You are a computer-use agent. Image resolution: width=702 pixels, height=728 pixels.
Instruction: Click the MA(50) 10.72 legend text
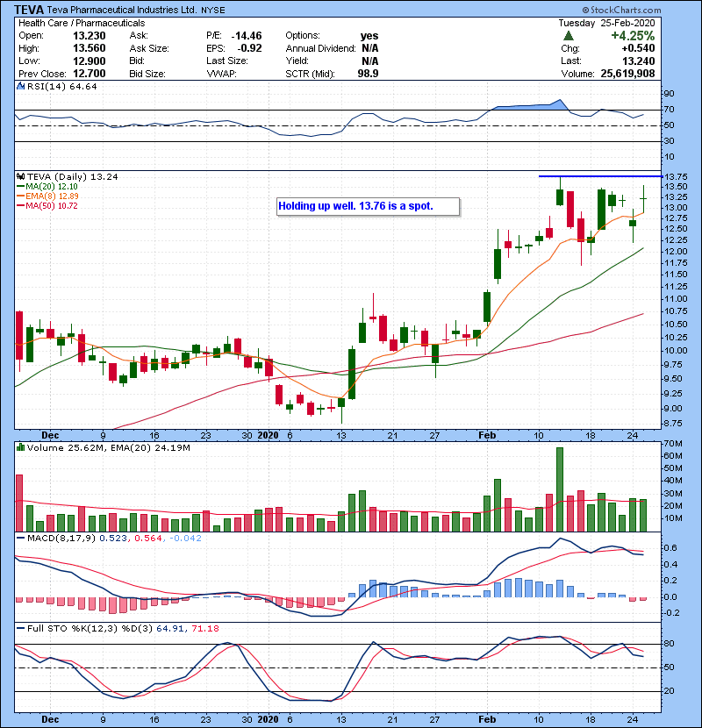click(x=52, y=206)
